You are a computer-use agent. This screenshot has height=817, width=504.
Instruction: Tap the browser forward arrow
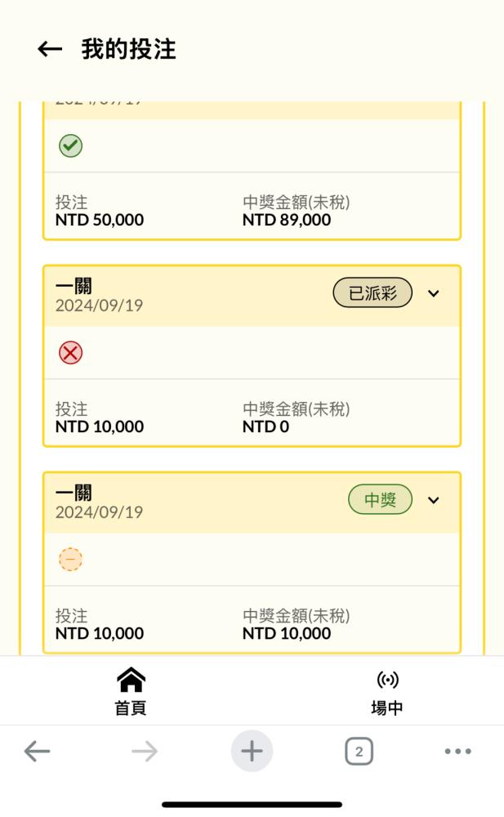(x=145, y=752)
